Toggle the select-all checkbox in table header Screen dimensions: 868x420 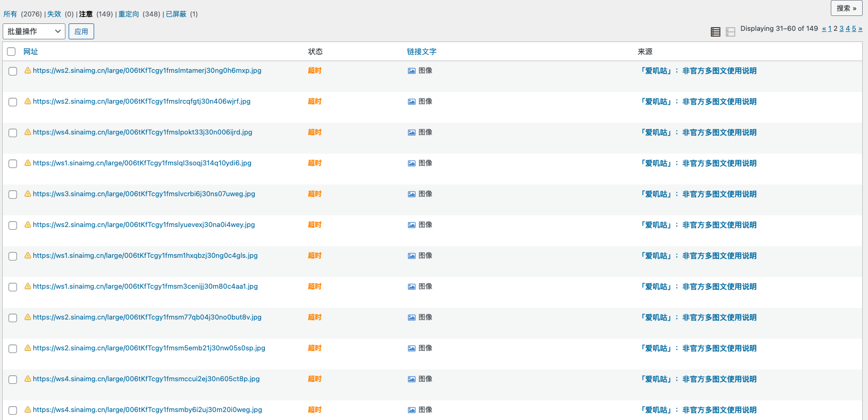click(11, 52)
